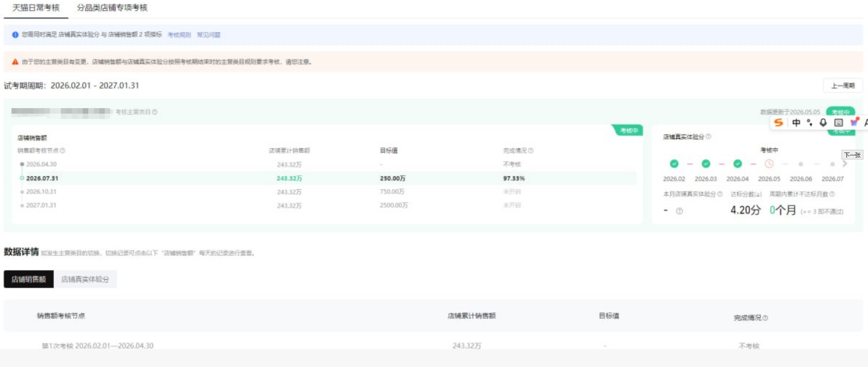Click the green checkmark for 2026.04

pyautogui.click(x=738, y=164)
